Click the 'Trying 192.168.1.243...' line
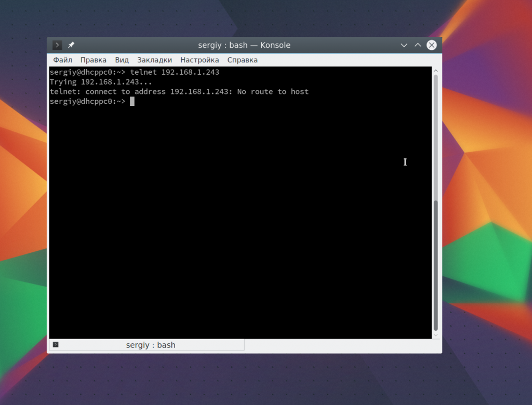Screen dimensions: 532x405 (x=101, y=82)
